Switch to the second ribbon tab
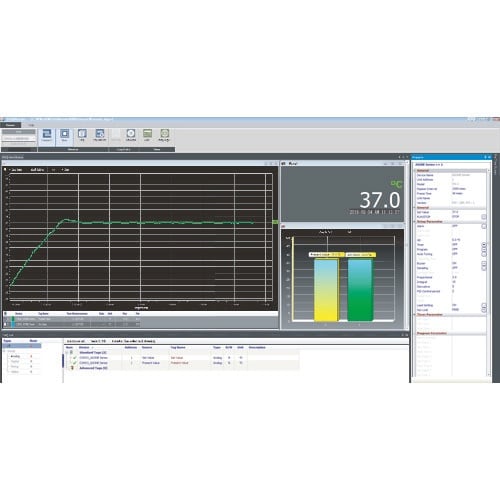Viewport: 500px width, 500px height. 31,125
